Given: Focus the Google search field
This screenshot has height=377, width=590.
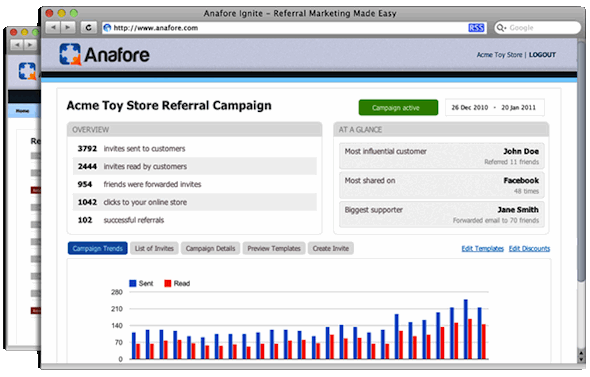Looking at the screenshot, I should click(x=538, y=28).
